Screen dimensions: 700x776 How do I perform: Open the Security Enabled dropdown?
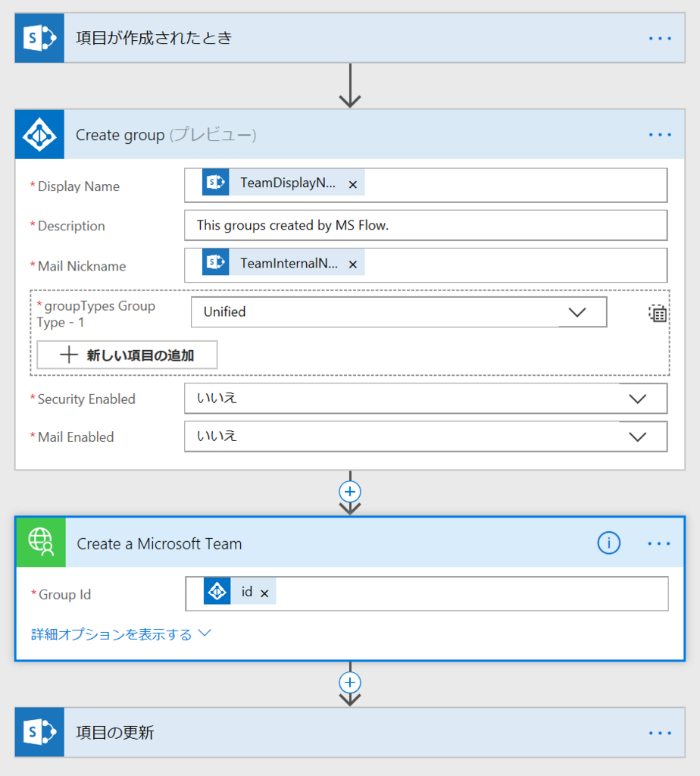(426, 399)
